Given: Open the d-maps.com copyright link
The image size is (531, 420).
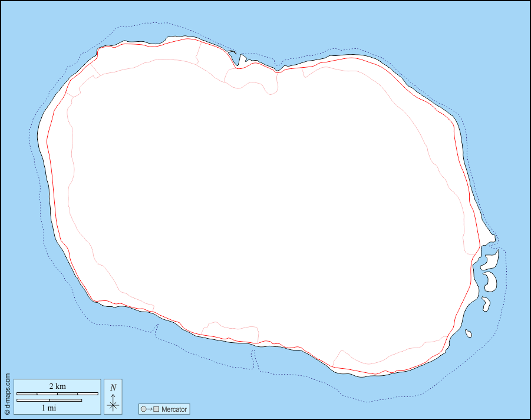Looking at the screenshot, I should pyautogui.click(x=6, y=393).
